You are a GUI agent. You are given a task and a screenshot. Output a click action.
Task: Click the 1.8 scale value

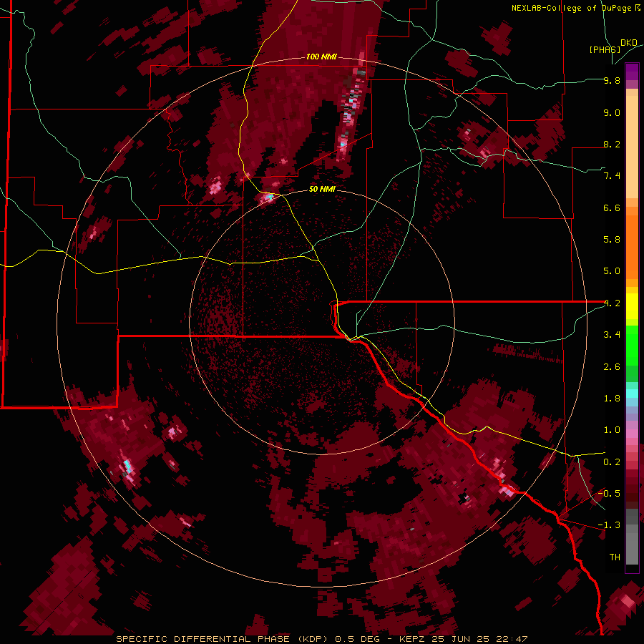(x=612, y=399)
